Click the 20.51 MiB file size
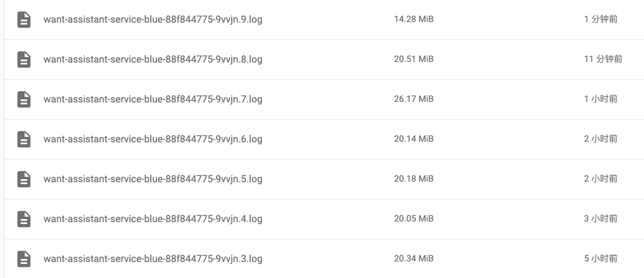The height and width of the screenshot is (278, 644). point(413,60)
